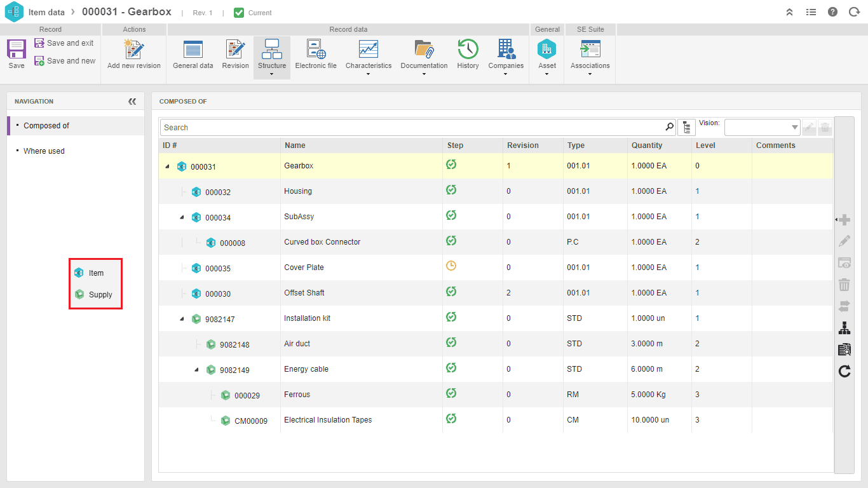Show the record History

click(468, 54)
